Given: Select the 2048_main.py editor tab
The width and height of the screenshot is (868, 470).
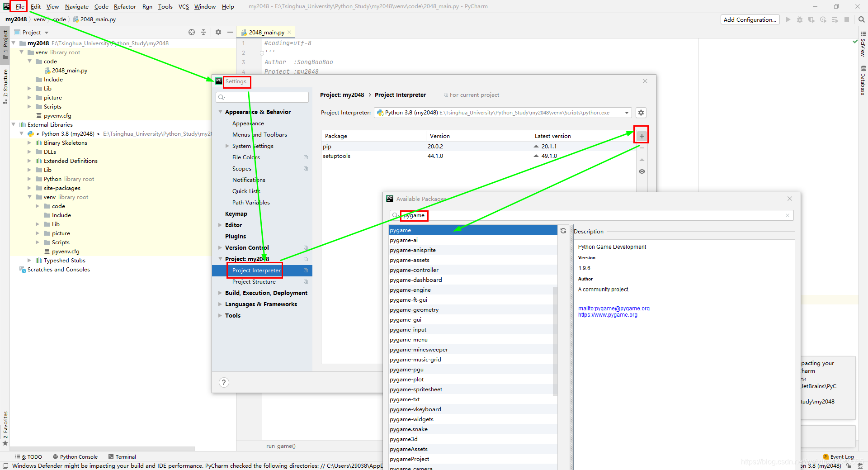Looking at the screenshot, I should tap(266, 32).
